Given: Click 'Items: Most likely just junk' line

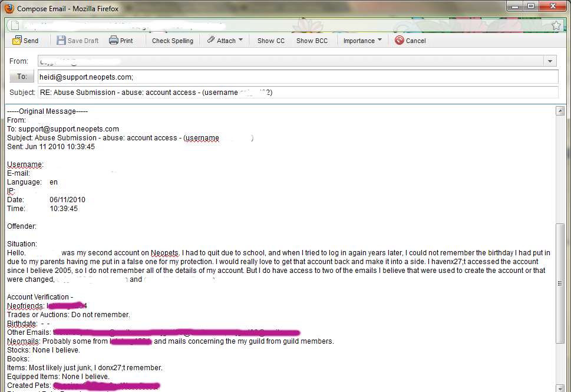Looking at the screenshot, I should 85,368.
